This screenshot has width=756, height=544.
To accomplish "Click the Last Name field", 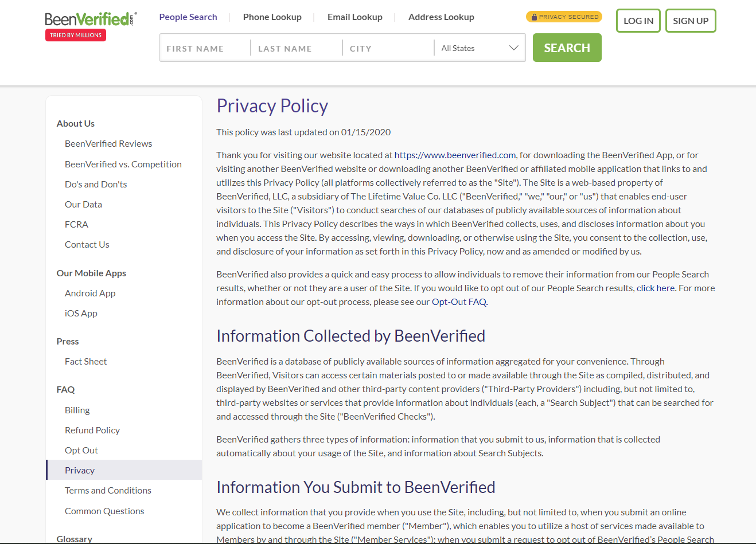I will pos(297,48).
